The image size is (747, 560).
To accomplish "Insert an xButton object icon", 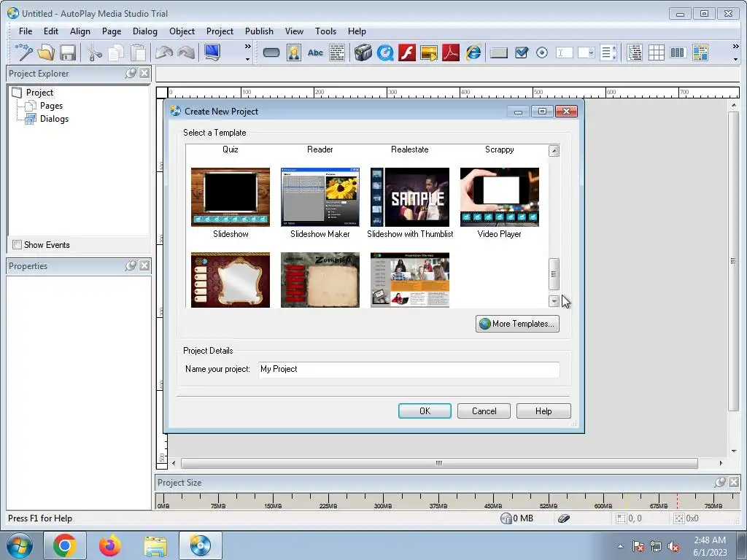I will click(x=499, y=52).
